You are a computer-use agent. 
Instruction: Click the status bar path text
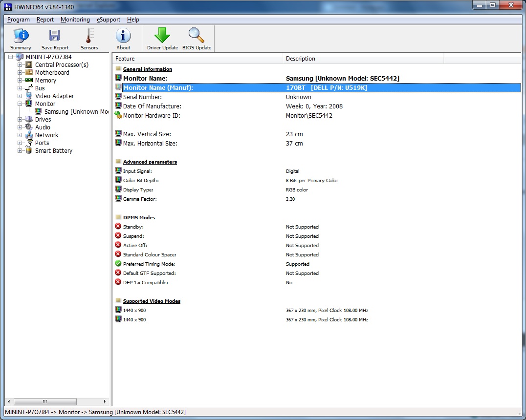[x=95, y=412]
